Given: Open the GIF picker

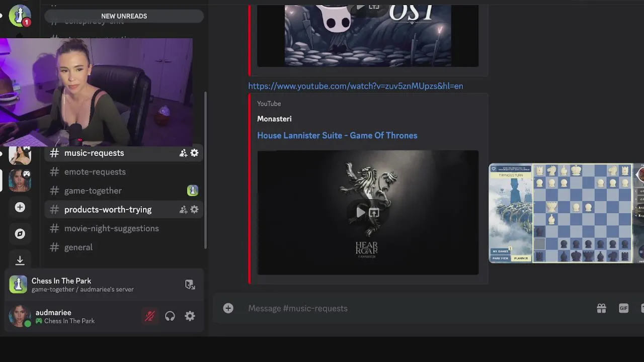Looking at the screenshot, I should click(623, 308).
